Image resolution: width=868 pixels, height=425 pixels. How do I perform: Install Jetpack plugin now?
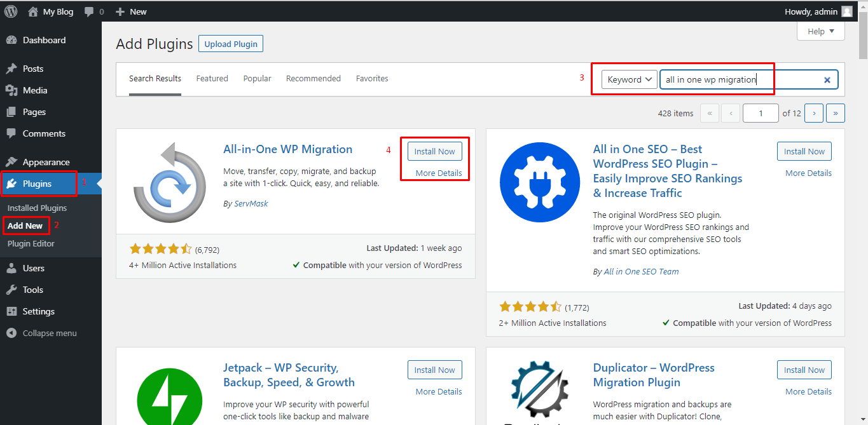(x=435, y=370)
